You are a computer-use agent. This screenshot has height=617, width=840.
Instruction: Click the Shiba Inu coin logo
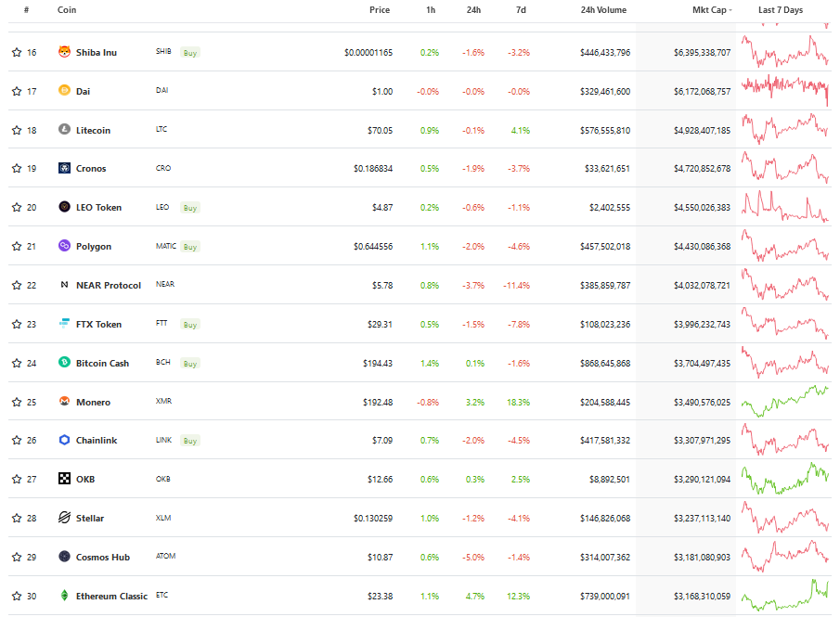(64, 52)
